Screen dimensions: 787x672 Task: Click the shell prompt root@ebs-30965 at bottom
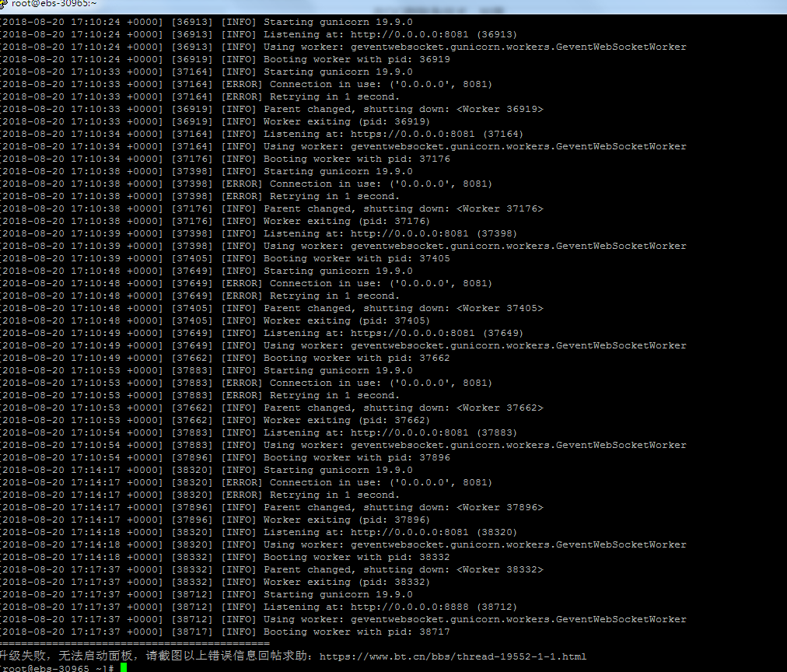tap(58, 668)
